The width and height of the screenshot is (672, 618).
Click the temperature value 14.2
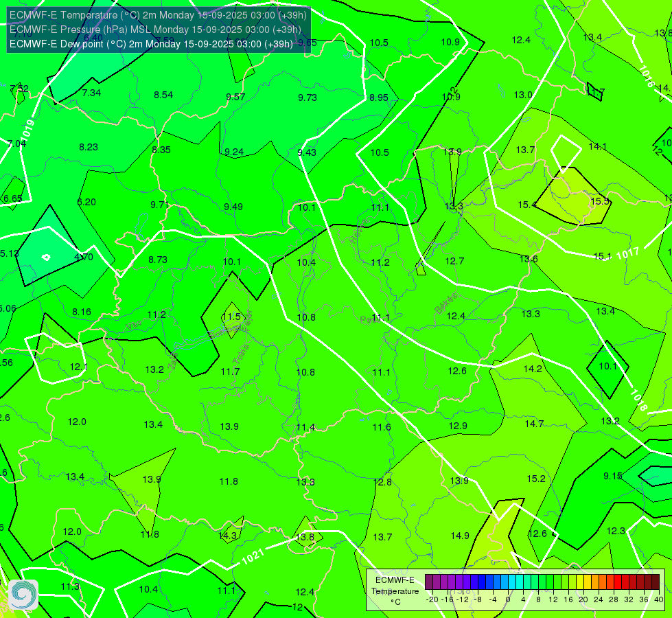pyautogui.click(x=533, y=369)
